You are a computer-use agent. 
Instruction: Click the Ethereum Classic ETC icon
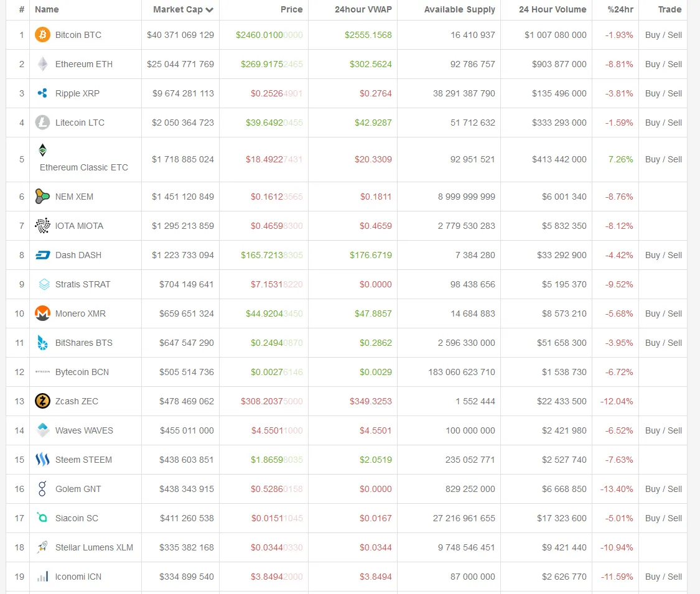(42, 150)
